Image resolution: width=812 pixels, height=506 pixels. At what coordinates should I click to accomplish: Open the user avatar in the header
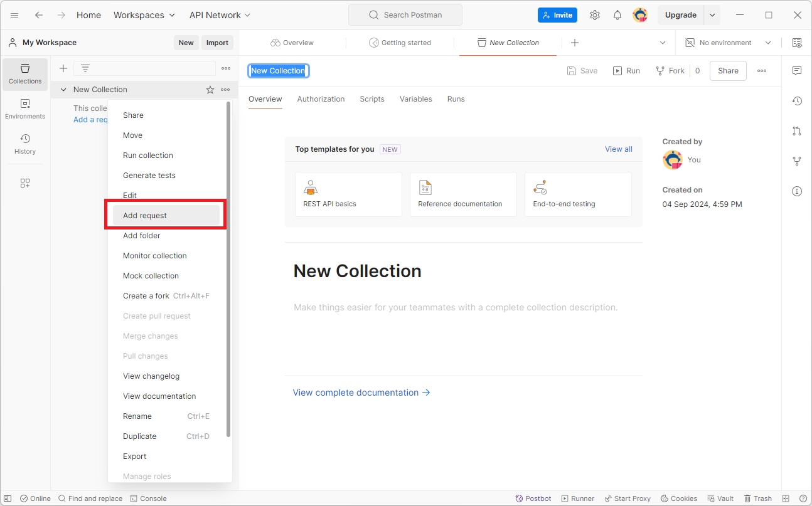[640, 15]
